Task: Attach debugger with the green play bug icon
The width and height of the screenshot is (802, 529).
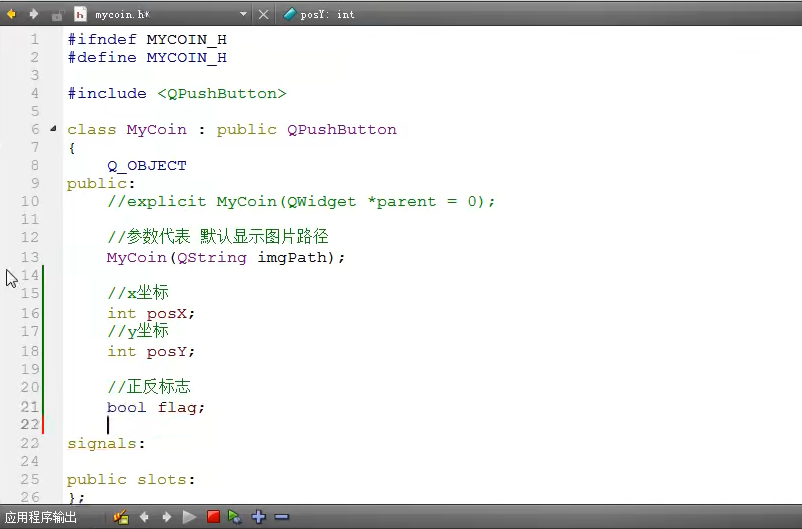Action: click(235, 517)
